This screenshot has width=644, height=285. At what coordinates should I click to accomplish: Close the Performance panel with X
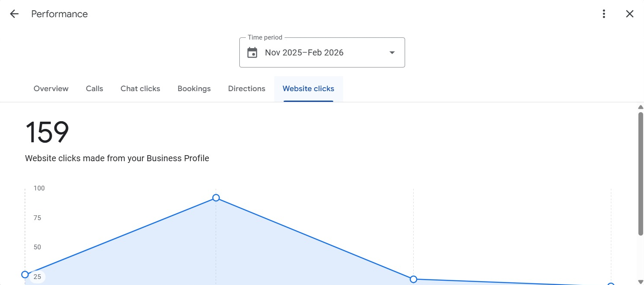pyautogui.click(x=629, y=14)
